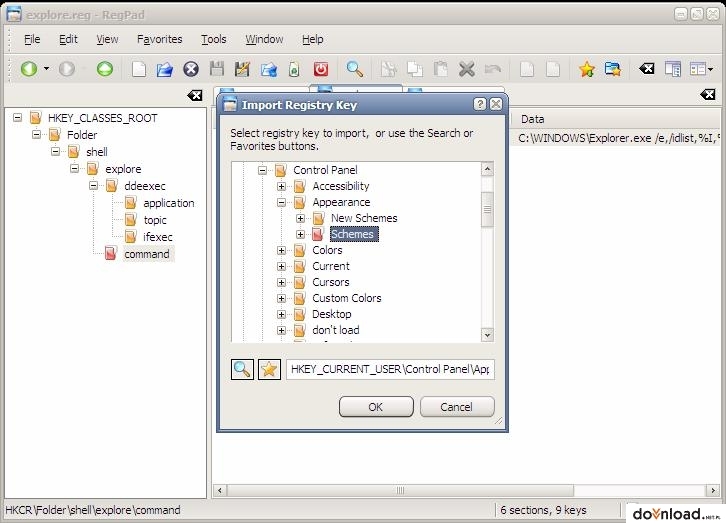Click the red Schemes key icon
Screen dimensions: 726x523
pyautogui.click(x=318, y=234)
